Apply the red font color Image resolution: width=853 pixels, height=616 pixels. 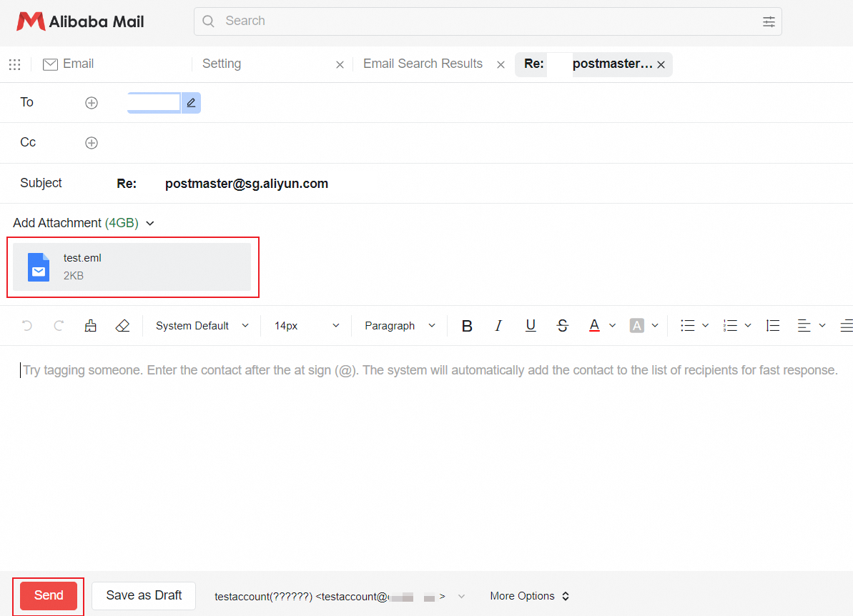pyautogui.click(x=594, y=326)
